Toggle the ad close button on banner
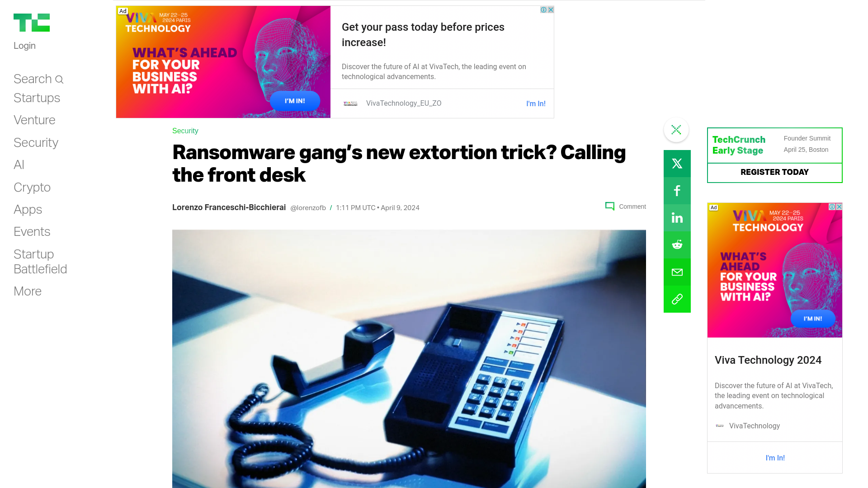The image size is (868, 488). (x=551, y=9)
